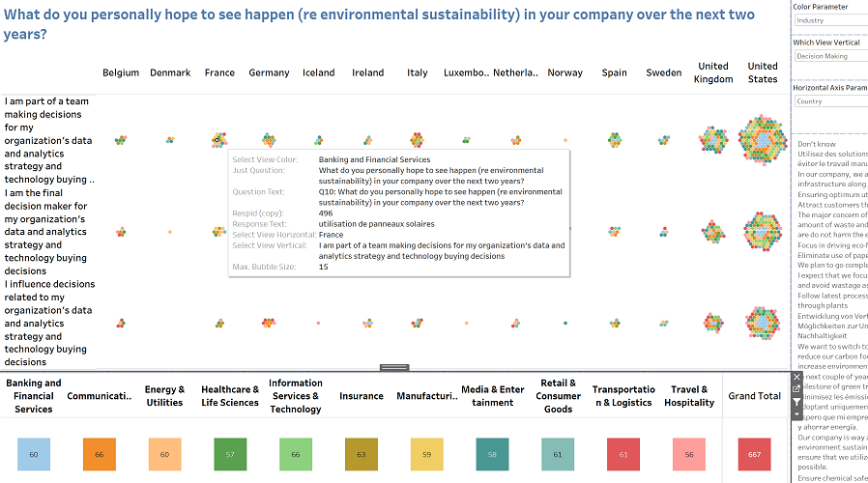This screenshot has width=868, height=483.
Task: Click the pane divider grip handle above legend
Action: click(x=394, y=368)
